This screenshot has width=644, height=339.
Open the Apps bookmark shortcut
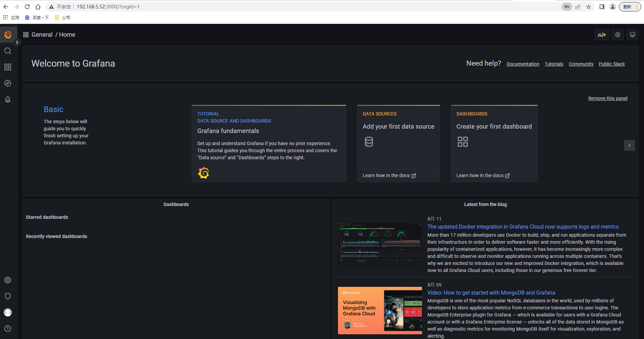[11, 18]
